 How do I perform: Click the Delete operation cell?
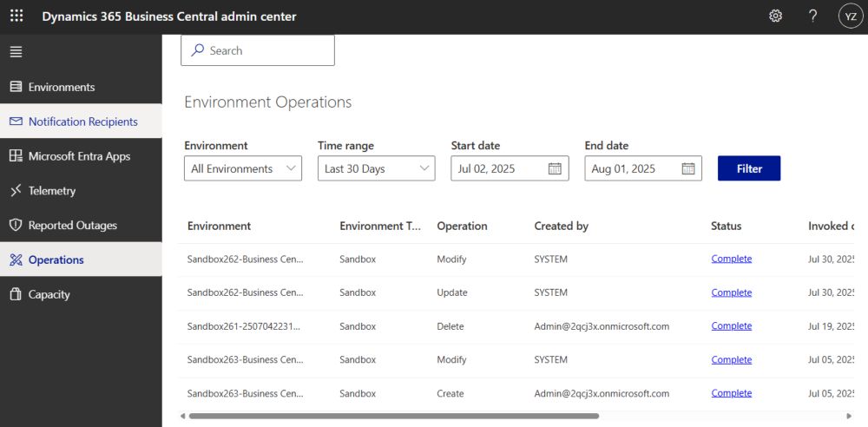[450, 326]
